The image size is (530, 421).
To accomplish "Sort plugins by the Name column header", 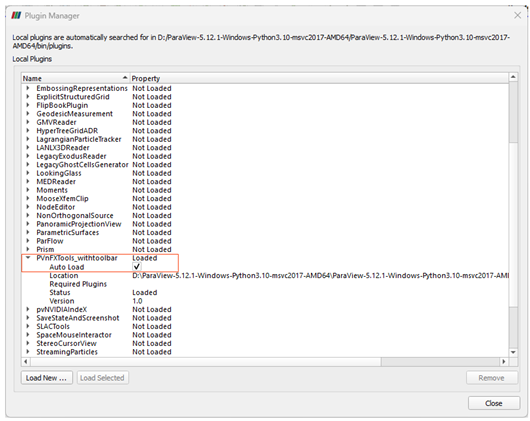I will [x=75, y=78].
